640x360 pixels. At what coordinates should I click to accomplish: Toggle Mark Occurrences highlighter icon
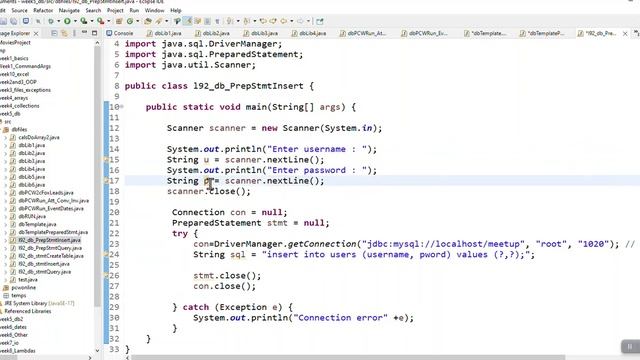pyautogui.click(x=187, y=21)
